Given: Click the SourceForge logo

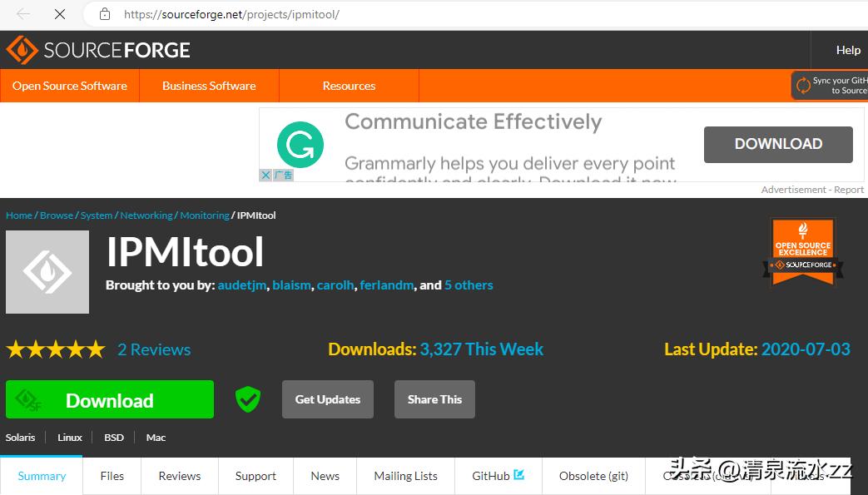Looking at the screenshot, I should tap(98, 51).
